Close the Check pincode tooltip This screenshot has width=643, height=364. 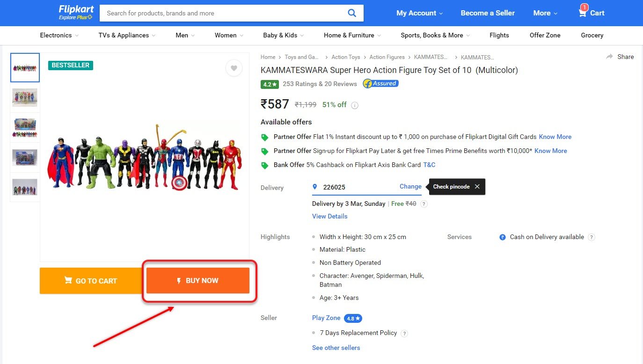click(477, 187)
